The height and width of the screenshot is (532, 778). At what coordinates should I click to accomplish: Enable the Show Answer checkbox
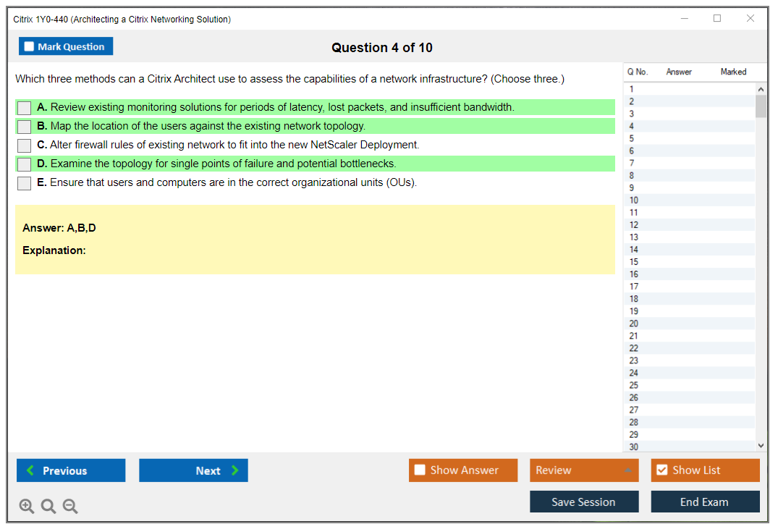tap(420, 470)
